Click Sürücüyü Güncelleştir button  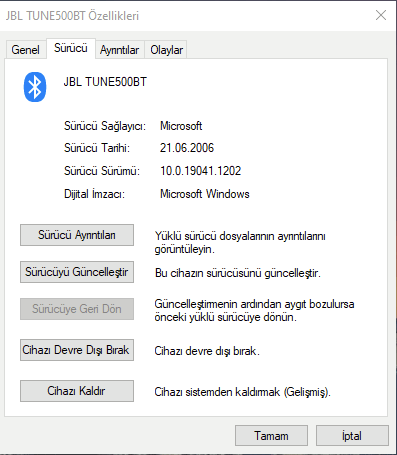pyautogui.click(x=77, y=272)
